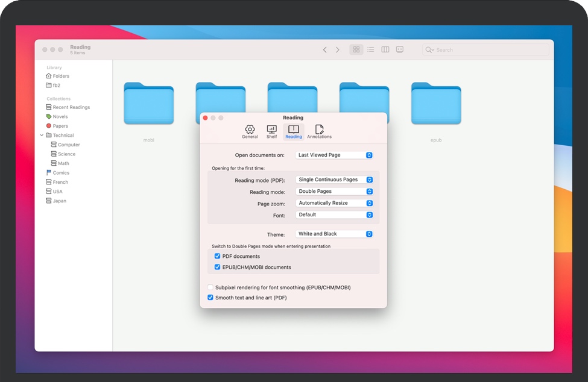Collapse the Technical collection in sidebar
The width and height of the screenshot is (588, 382).
click(x=42, y=136)
